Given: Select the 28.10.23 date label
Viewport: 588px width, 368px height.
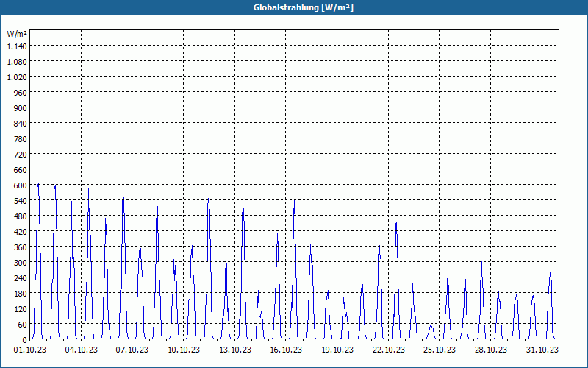Looking at the screenshot, I should [x=490, y=350].
